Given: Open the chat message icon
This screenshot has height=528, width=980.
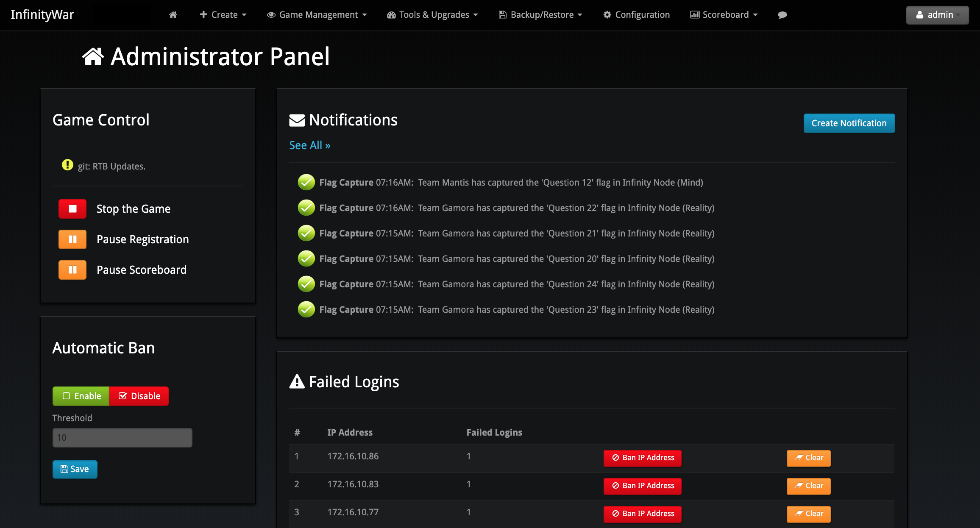Looking at the screenshot, I should 782,15.
